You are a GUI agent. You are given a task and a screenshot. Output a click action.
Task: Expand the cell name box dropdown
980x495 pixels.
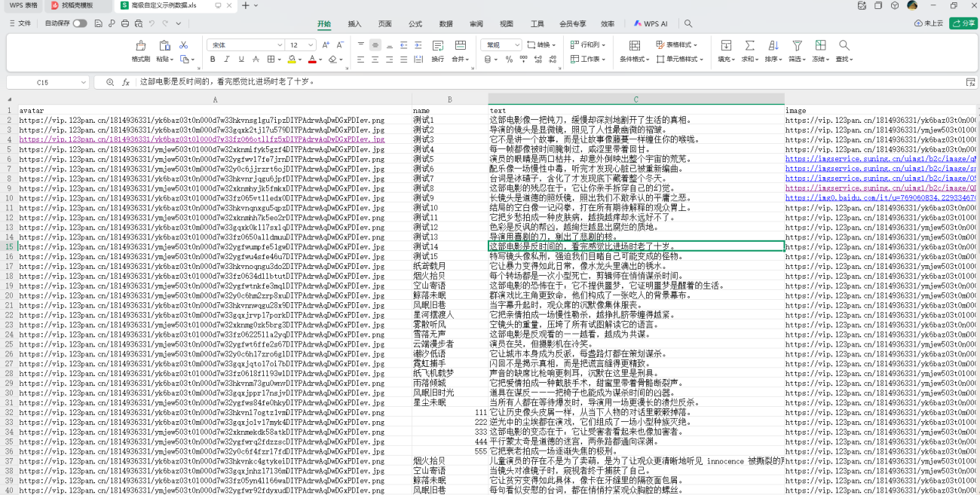click(x=82, y=82)
